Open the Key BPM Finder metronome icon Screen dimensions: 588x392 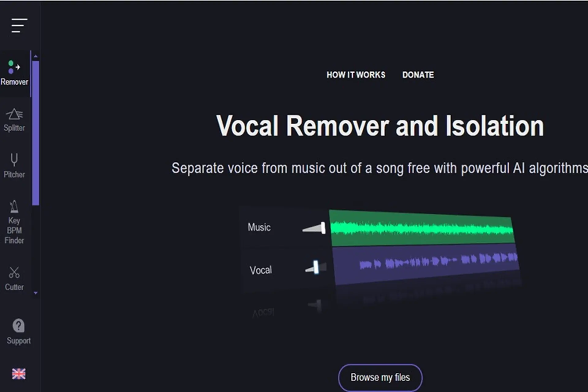click(x=14, y=207)
